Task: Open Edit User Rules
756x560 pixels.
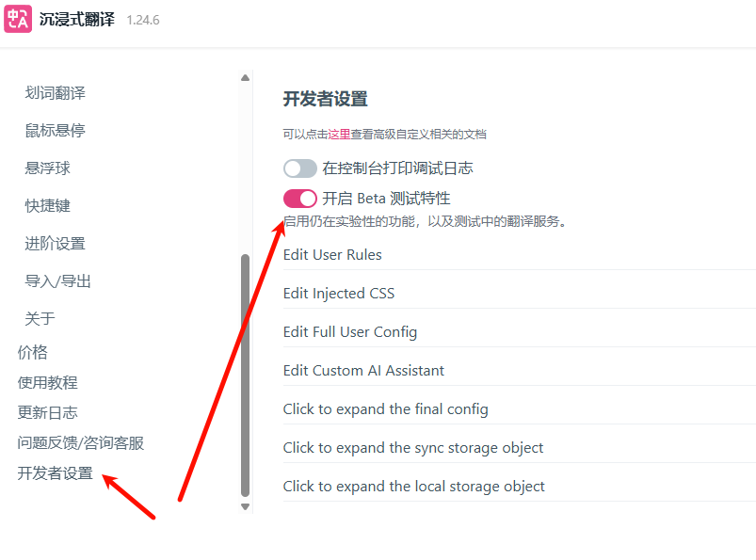Action: (332, 255)
